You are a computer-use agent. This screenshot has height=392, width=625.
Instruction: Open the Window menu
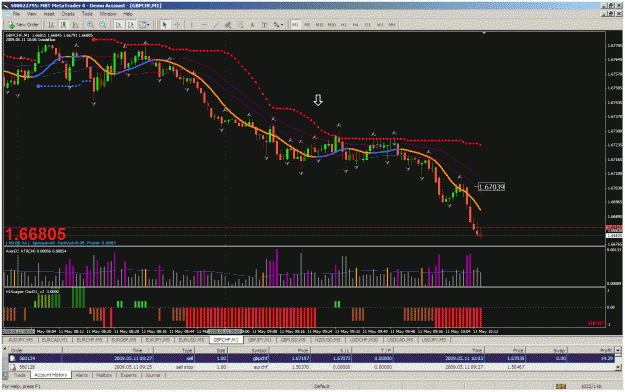pyautogui.click(x=108, y=14)
